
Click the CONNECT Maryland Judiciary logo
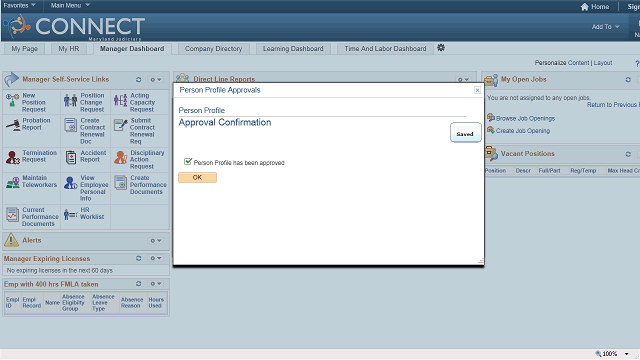pos(74,27)
